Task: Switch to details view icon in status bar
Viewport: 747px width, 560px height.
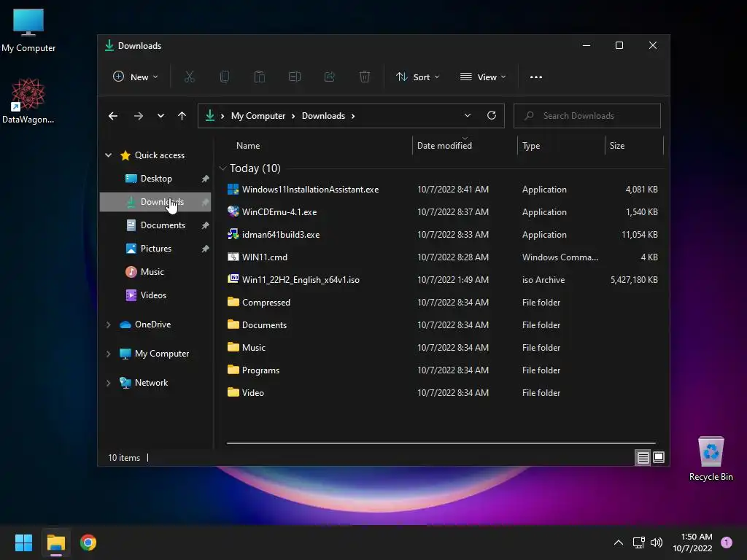Action: (643, 458)
